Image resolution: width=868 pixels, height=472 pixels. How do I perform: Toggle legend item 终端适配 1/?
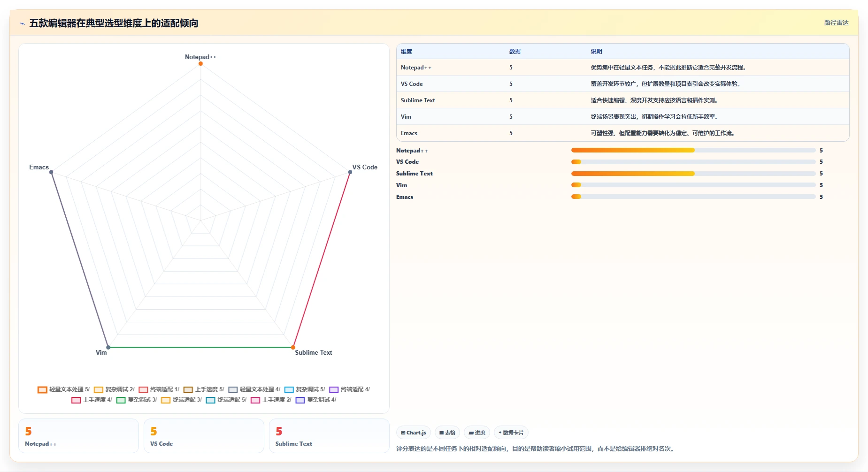tap(159, 389)
